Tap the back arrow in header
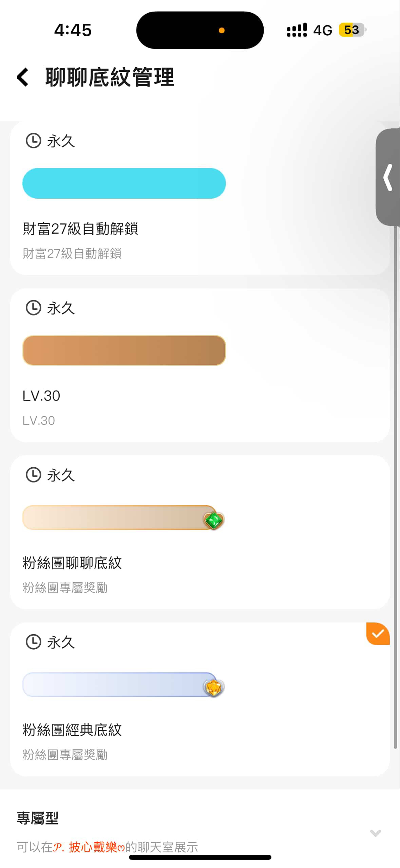 [23, 77]
